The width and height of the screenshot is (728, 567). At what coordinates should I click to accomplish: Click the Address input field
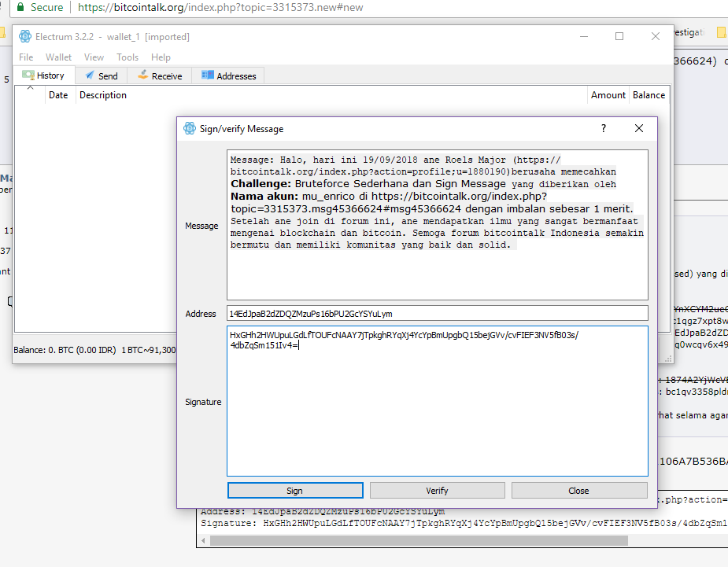click(x=438, y=313)
